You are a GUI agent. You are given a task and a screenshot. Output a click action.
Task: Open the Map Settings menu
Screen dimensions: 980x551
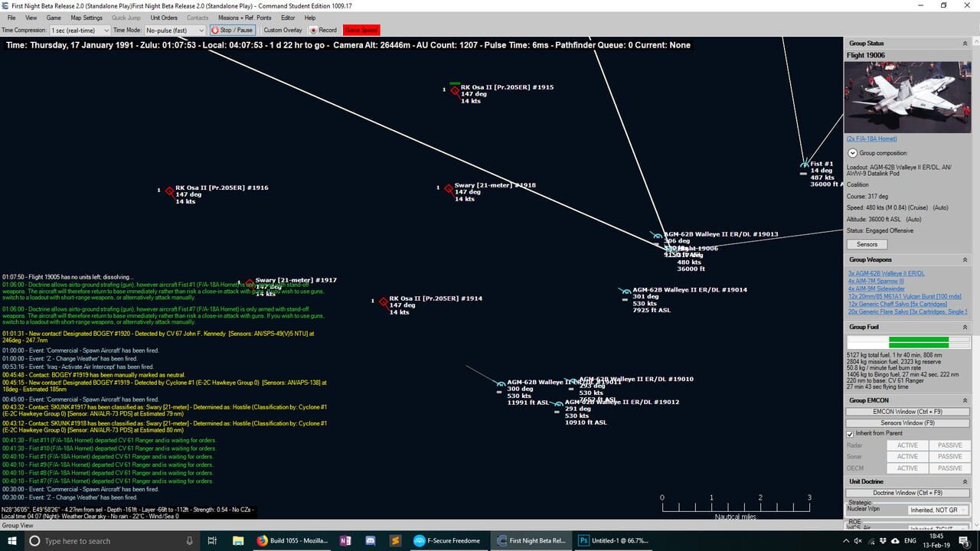coord(86,18)
